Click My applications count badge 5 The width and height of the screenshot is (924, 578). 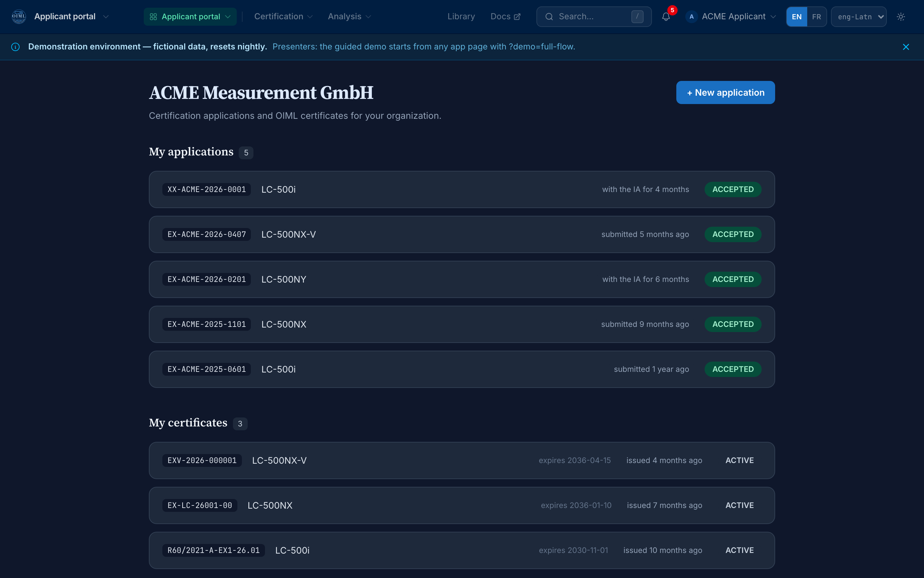click(x=246, y=153)
